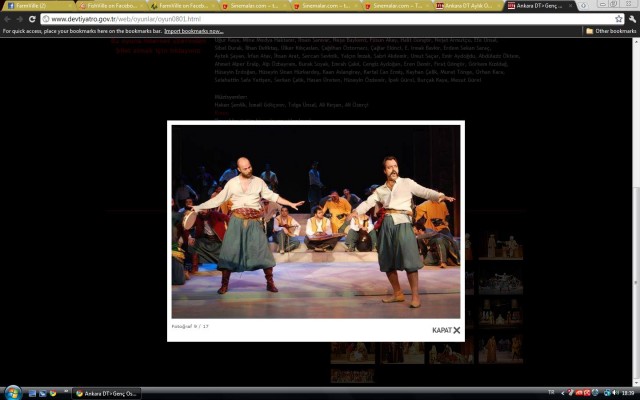Click the Show Desktop quick launch icon
Screen dimensions: 640x400
click(33, 393)
